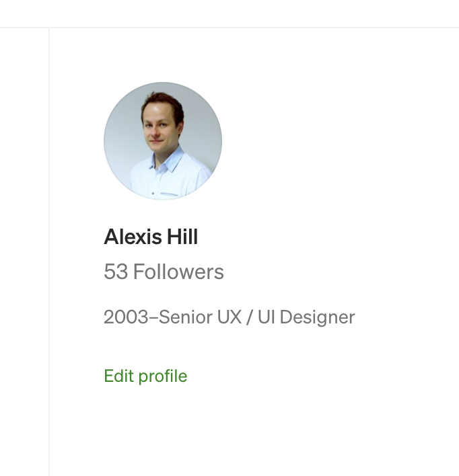The width and height of the screenshot is (459, 476).
Task: Select the Alexis Hill name heading
Action: 151,237
